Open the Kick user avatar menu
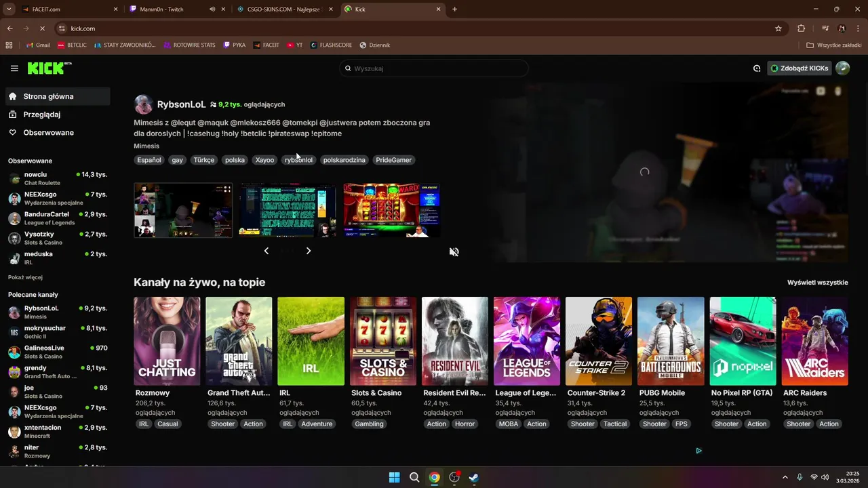The width and height of the screenshot is (868, 488). tap(842, 68)
